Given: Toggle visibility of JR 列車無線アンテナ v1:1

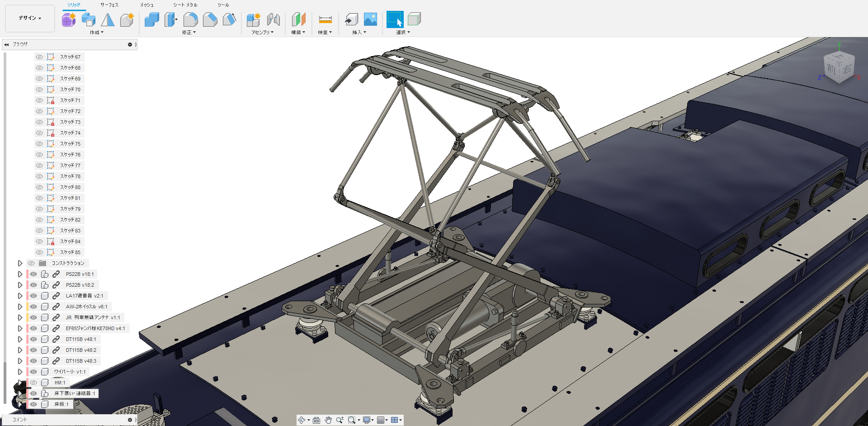Looking at the screenshot, I should (33, 317).
